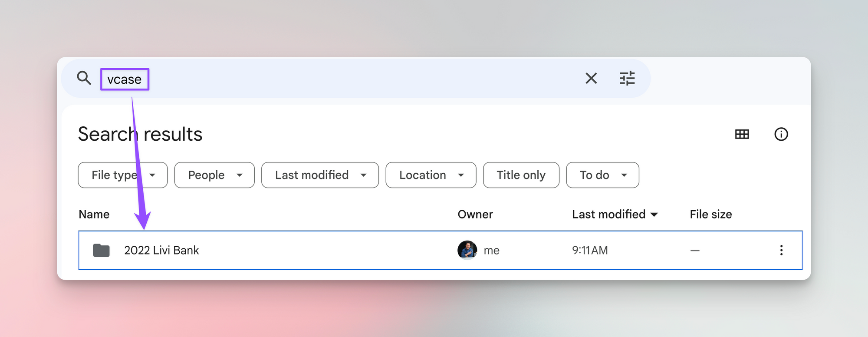Reverse the Last modified column sort order

coord(615,214)
